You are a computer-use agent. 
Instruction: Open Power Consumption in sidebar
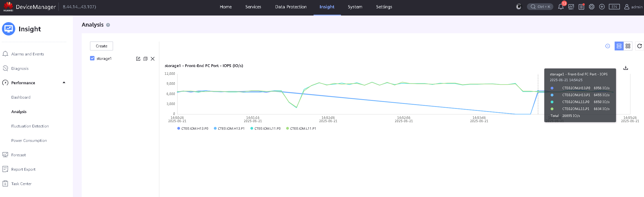[29, 140]
